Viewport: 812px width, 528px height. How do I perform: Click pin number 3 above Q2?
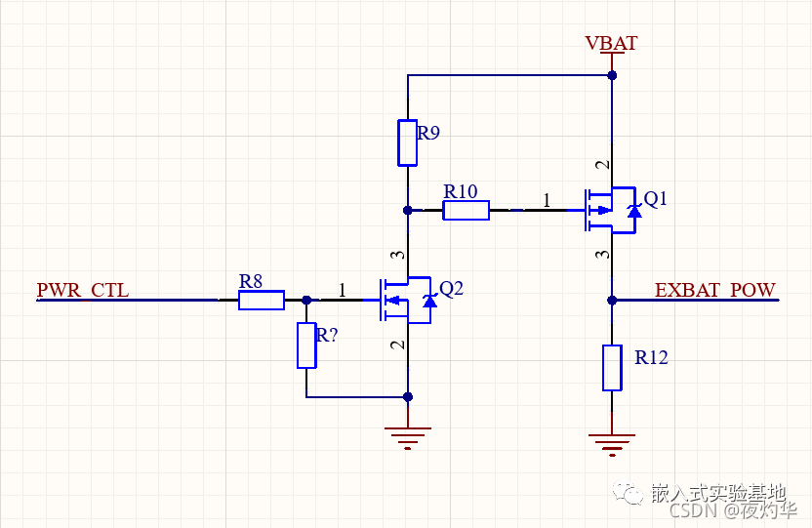coord(398,255)
